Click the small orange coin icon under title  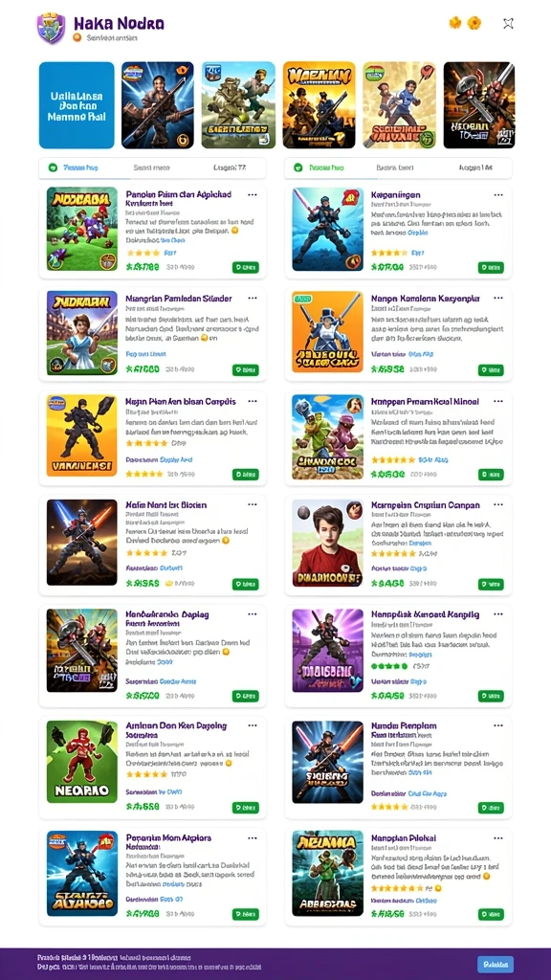[77, 37]
